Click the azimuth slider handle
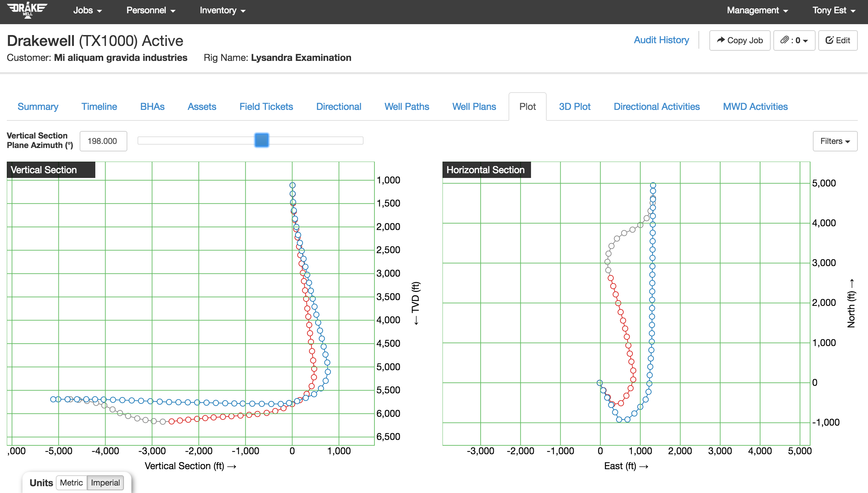 click(262, 140)
